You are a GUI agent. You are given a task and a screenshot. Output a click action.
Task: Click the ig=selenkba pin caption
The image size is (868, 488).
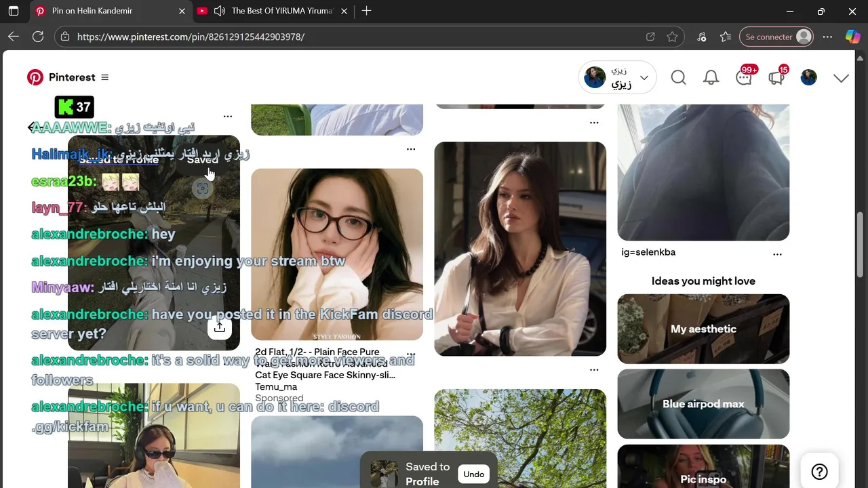point(648,252)
